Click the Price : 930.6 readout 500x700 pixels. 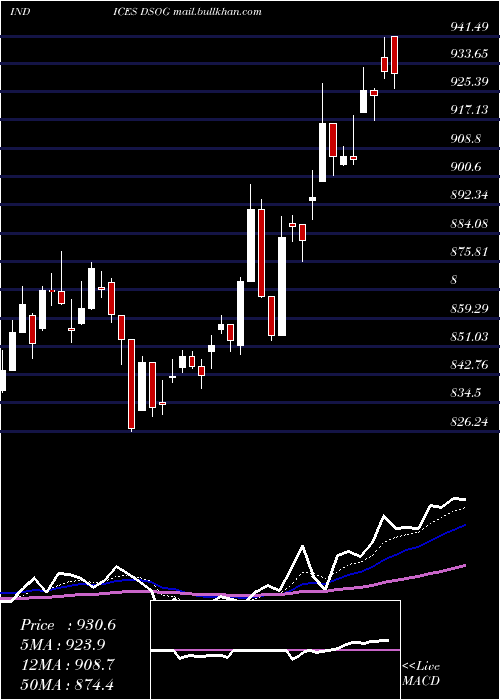point(68,625)
